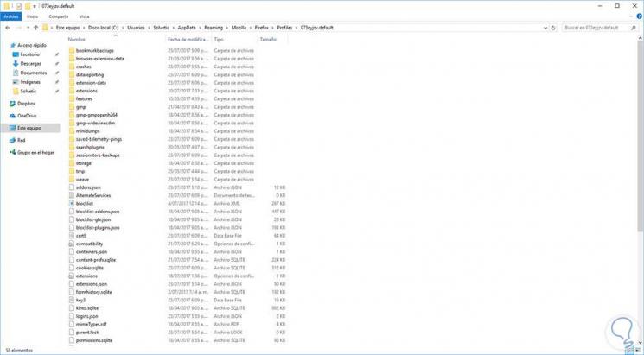Image resolution: width=644 pixels, height=355 pixels.
Task: Sort by 'Fecha de modifica...' column header
Action: pos(188,40)
